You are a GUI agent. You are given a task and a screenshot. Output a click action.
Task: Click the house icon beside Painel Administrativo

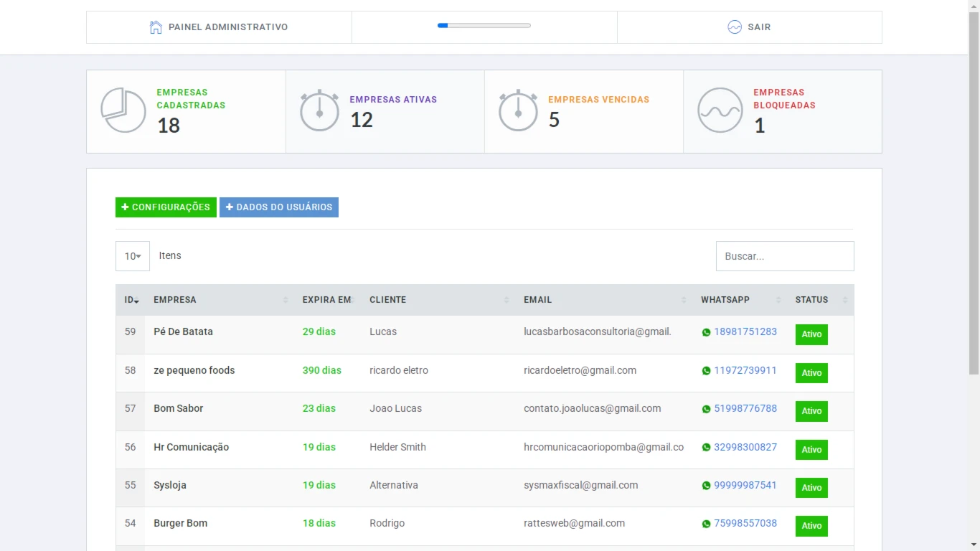156,27
